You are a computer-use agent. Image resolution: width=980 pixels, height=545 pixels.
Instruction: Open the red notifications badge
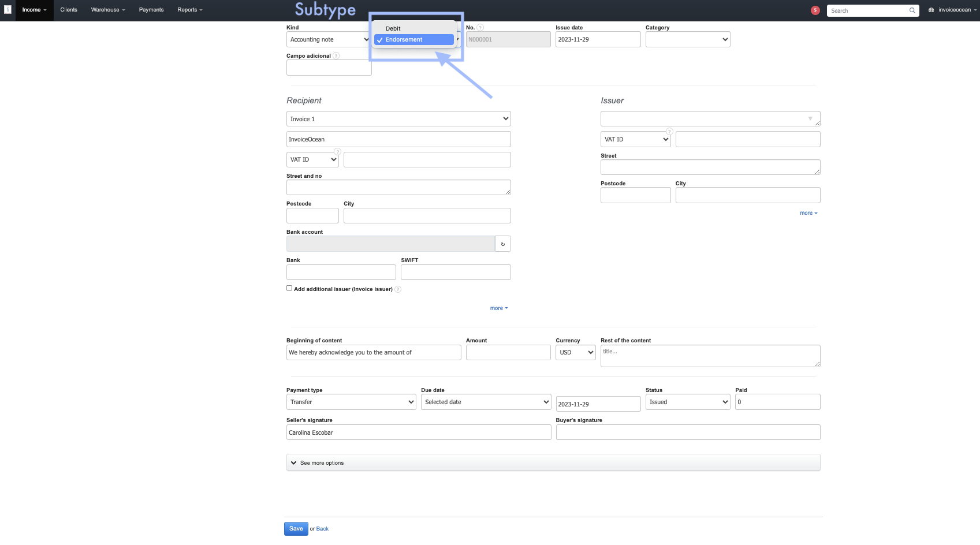pos(815,10)
